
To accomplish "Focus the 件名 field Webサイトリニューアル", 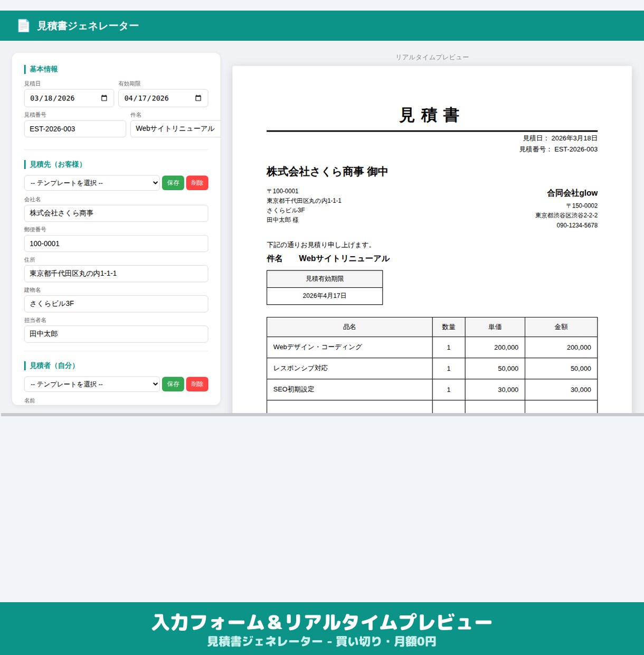I will (175, 129).
